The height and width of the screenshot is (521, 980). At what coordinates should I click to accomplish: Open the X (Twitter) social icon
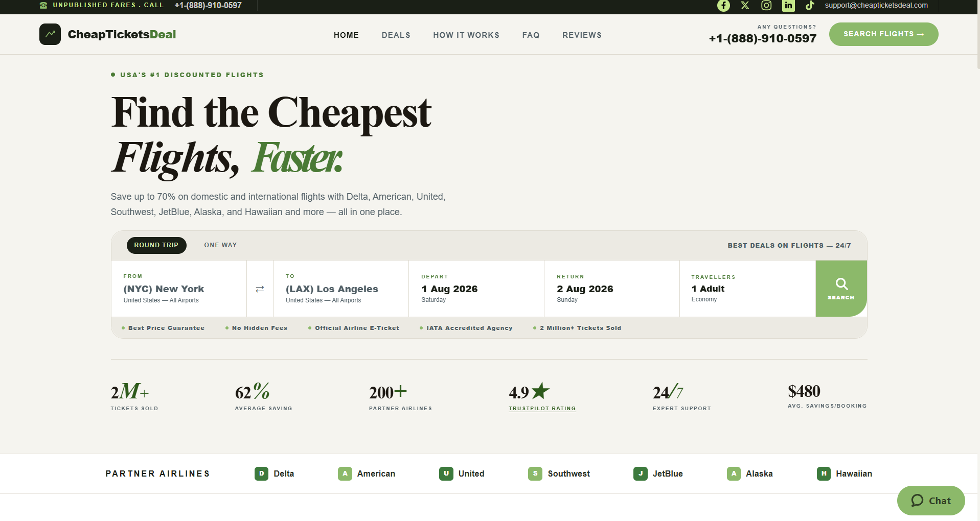coord(745,6)
